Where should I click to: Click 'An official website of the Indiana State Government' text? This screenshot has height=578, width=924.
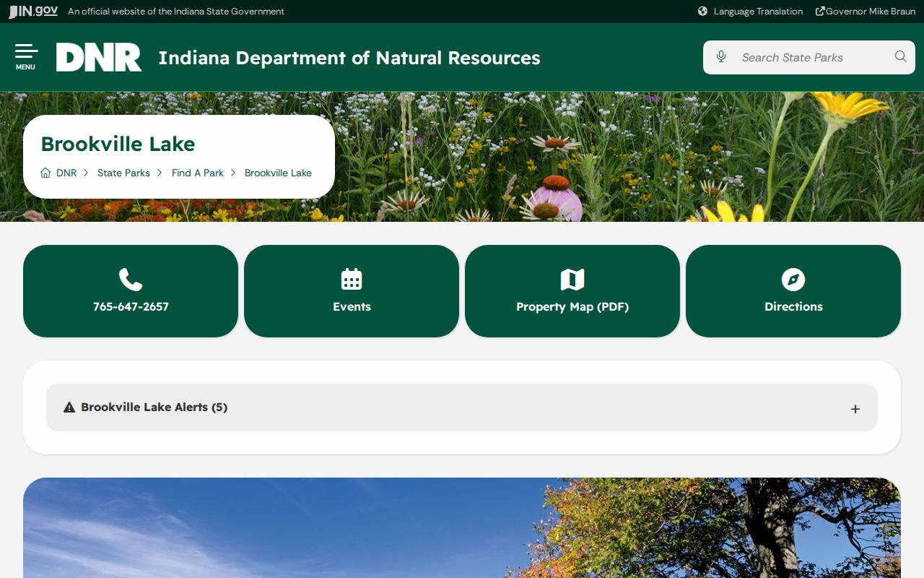pos(176,12)
